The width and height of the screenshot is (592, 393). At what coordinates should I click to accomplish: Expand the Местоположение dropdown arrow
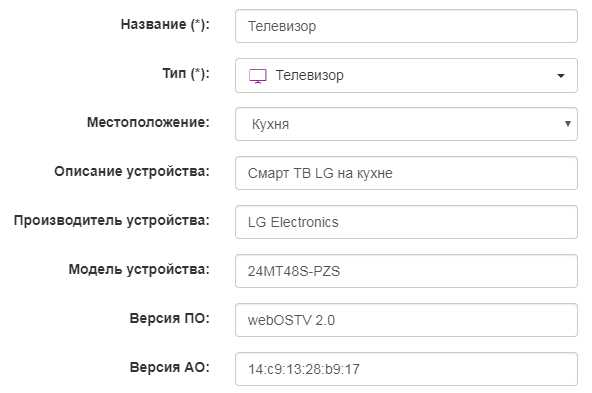(567, 123)
